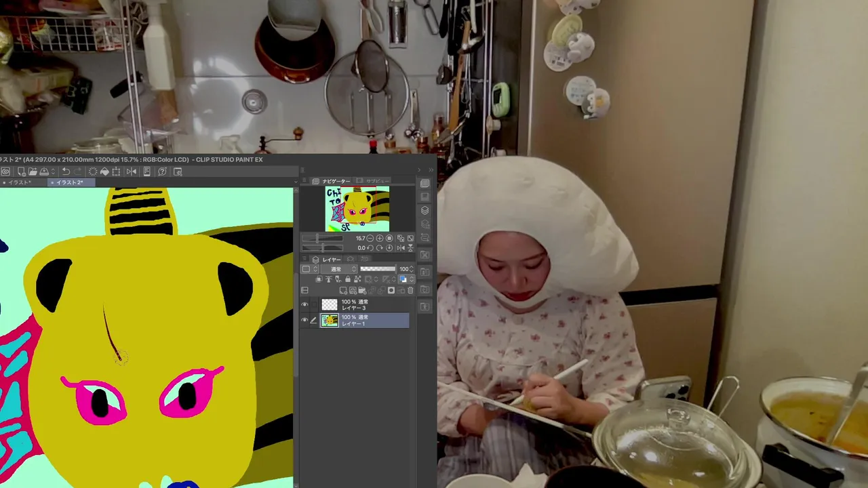
Task: Toggle Lock transparent pixels
Action: pyautogui.click(x=357, y=279)
